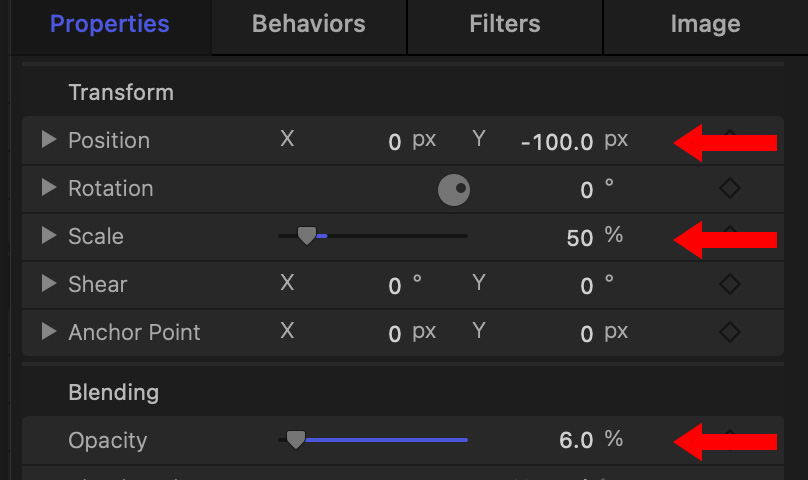Screen dimensions: 808x480
Task: Click the Opacity value of 6.0
Action: [576, 441]
